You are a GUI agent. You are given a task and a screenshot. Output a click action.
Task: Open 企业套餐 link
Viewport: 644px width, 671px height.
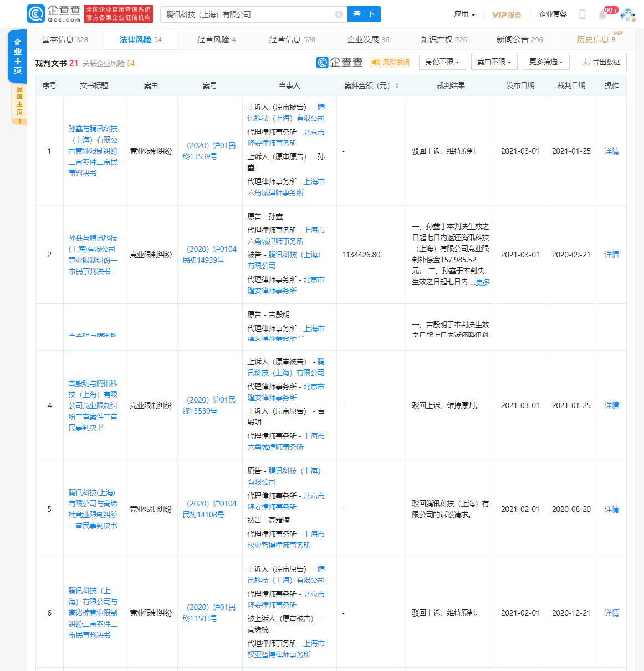553,14
